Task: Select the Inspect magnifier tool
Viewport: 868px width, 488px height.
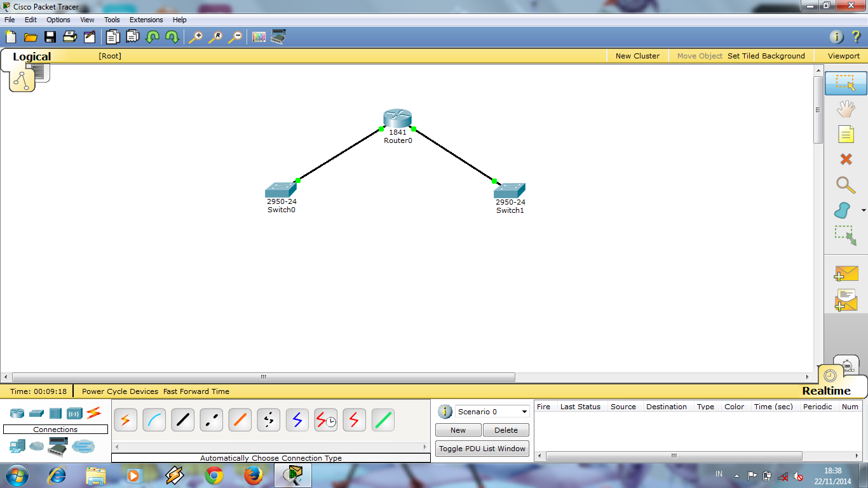Action: 846,185
